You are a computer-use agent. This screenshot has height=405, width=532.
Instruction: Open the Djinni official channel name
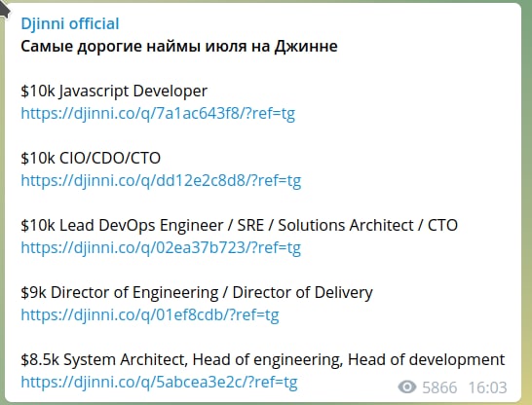[x=70, y=24]
